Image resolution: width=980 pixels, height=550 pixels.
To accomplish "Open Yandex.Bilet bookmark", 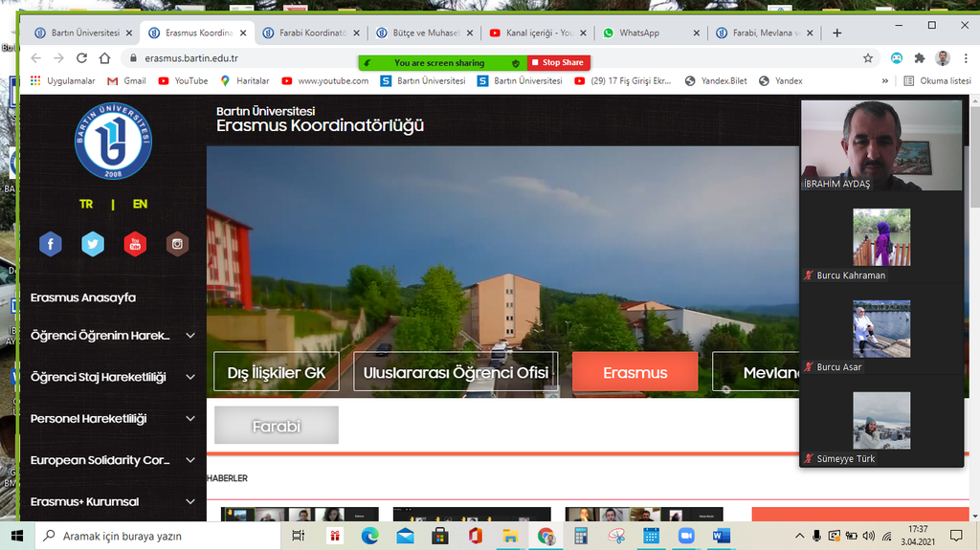I will (716, 80).
